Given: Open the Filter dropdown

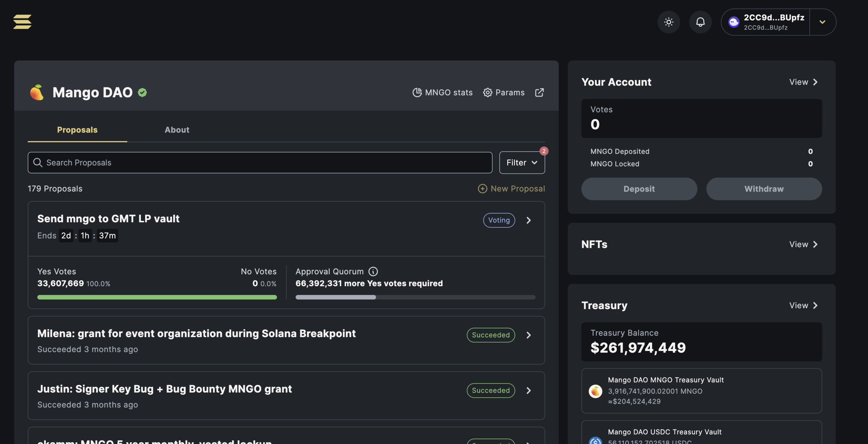Looking at the screenshot, I should [x=521, y=162].
